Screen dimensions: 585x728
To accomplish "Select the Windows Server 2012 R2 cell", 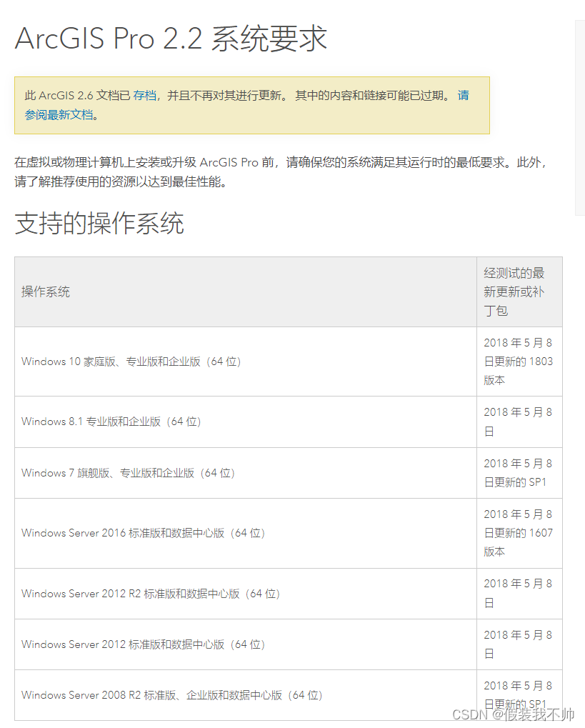I will (x=246, y=594).
